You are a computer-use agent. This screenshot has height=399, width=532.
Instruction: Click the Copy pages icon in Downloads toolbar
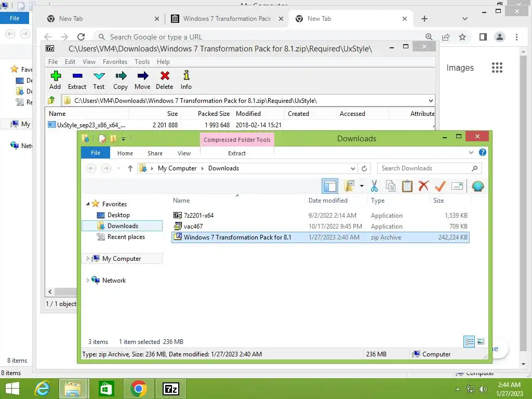click(x=391, y=186)
